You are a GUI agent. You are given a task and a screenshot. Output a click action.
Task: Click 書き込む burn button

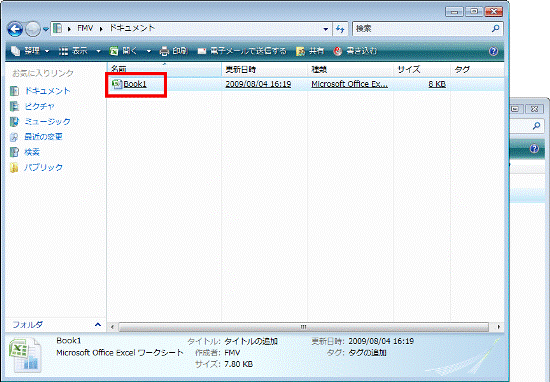[x=355, y=52]
